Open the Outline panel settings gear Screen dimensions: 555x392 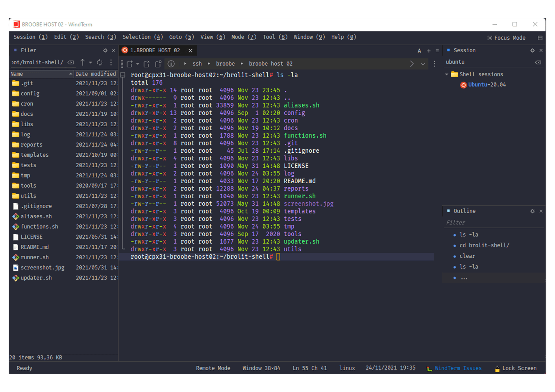click(x=532, y=211)
